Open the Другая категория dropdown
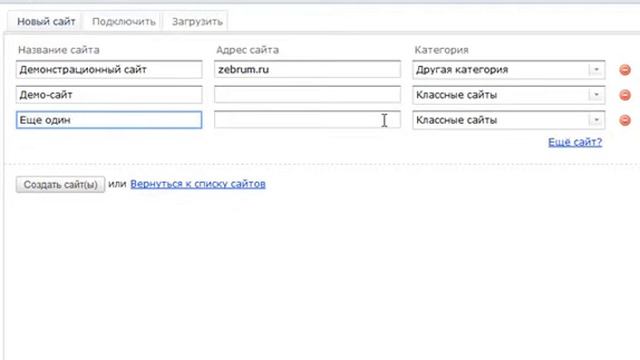 coord(509,70)
